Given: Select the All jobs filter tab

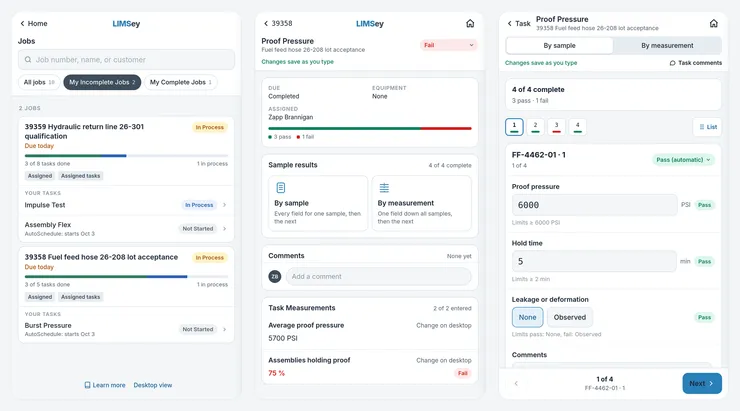Looking at the screenshot, I should 39,82.
